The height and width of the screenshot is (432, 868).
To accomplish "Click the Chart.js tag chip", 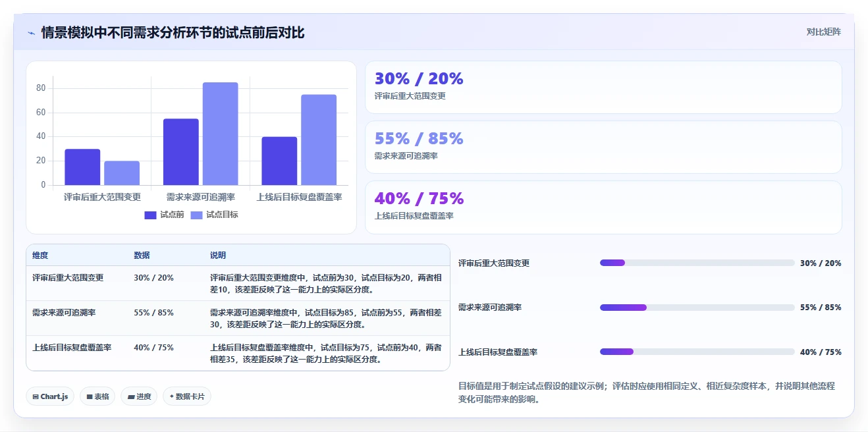I will 50,396.
